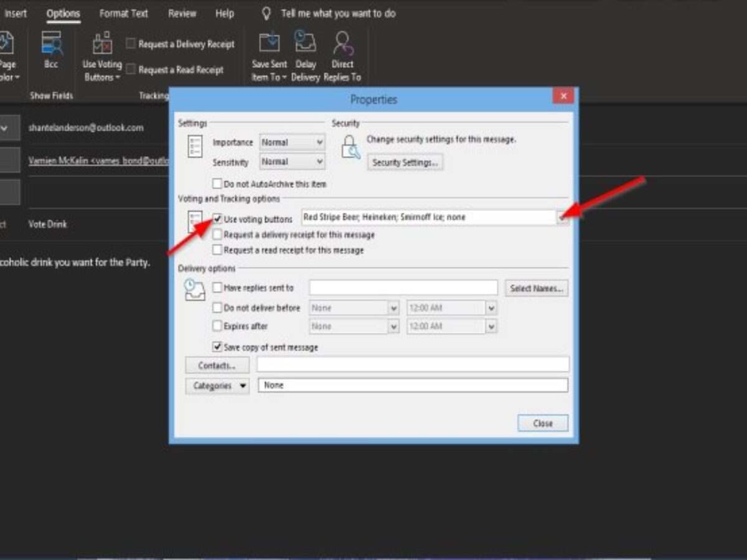This screenshot has height=560, width=747.
Task: Click the Direct Replies To icon
Action: pos(342,43)
